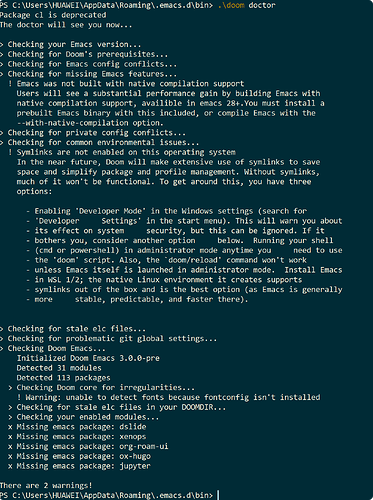Click the 'Package cl is deprecated' line
This screenshot has height=500, width=373.
pyautogui.click(x=53, y=15)
